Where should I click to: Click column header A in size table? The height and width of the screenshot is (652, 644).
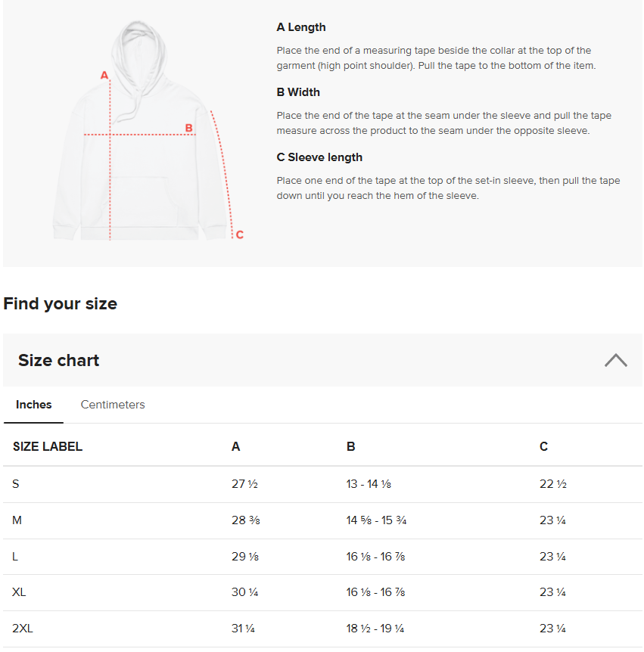[235, 446]
